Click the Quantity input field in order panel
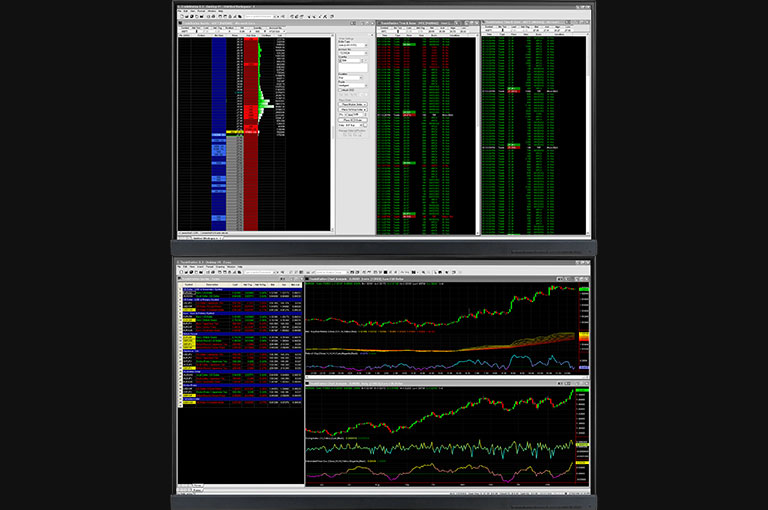Screen dimensions: 768x510 (x=351, y=60)
